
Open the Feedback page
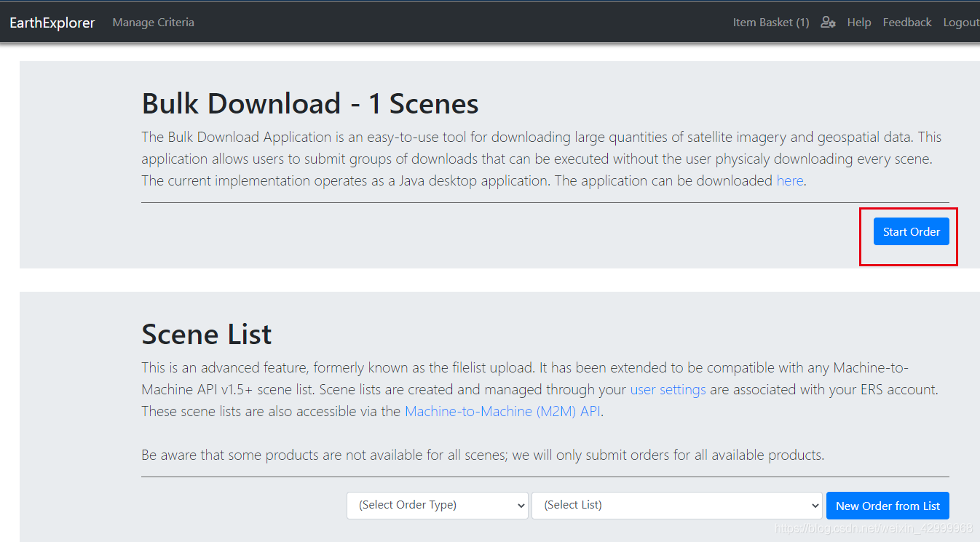[907, 23]
